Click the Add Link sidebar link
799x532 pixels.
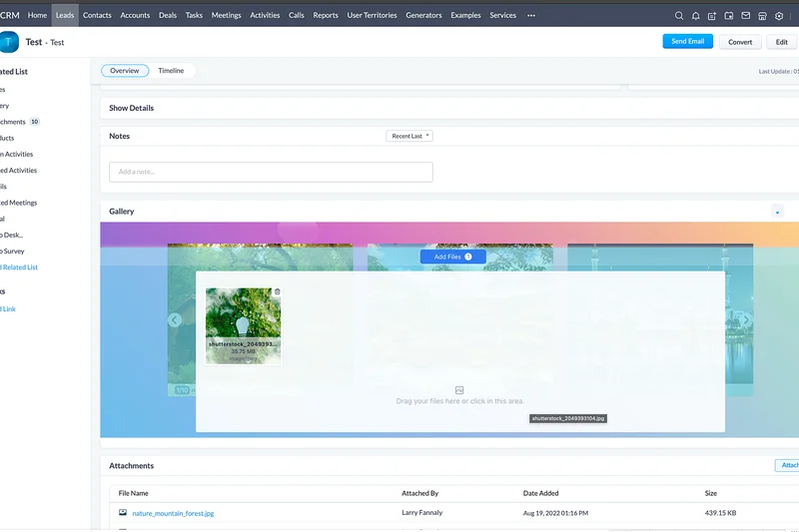(8, 309)
